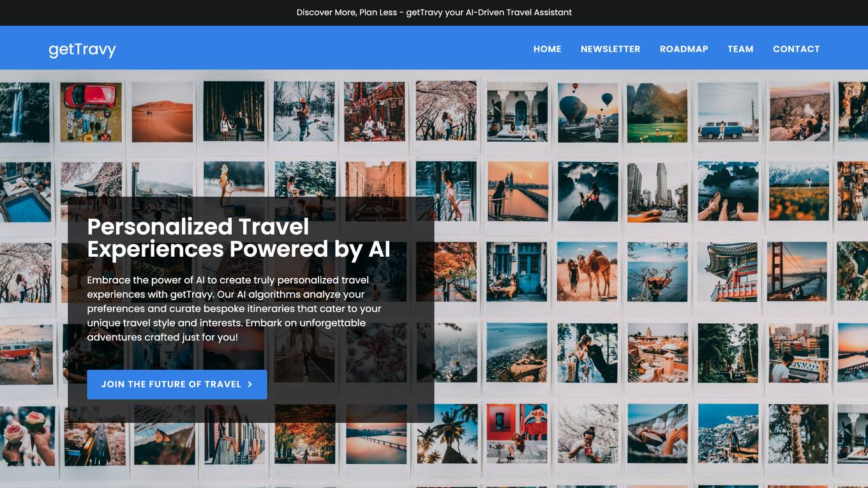Click the snowy mountains flower field photo
The width and height of the screenshot is (868, 488).
point(798,192)
